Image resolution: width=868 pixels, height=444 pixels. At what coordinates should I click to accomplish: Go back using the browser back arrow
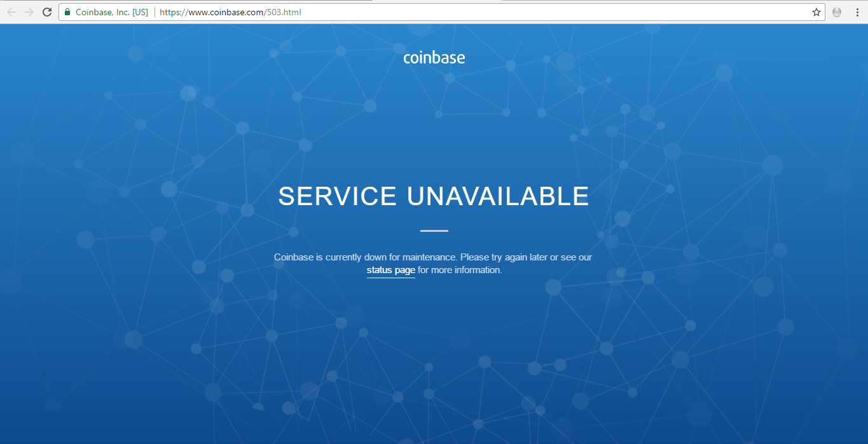pyautogui.click(x=11, y=12)
